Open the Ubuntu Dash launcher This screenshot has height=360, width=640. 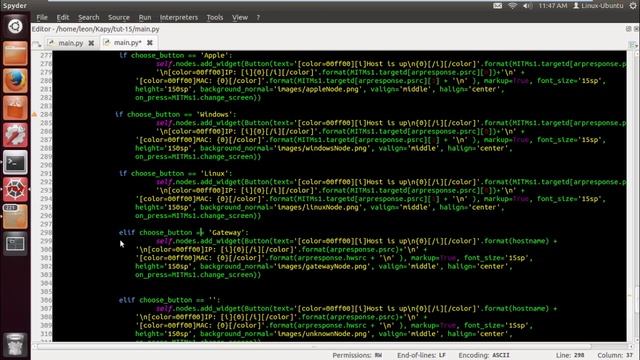pyautogui.click(x=15, y=26)
